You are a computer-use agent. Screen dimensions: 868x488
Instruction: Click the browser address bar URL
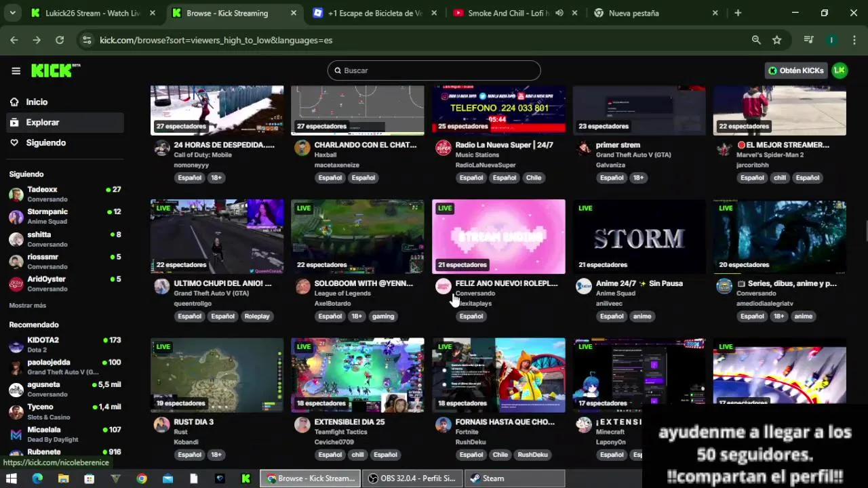pyautogui.click(x=216, y=40)
